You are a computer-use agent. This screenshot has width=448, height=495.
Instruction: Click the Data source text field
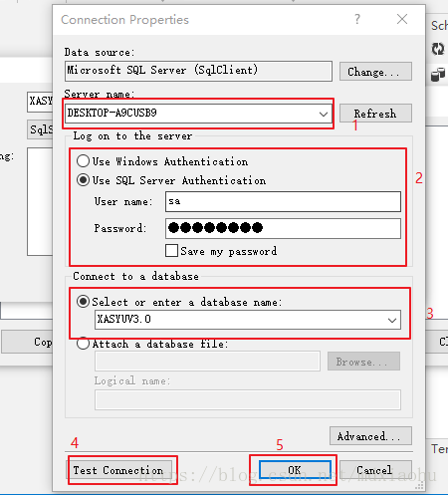pos(198,71)
